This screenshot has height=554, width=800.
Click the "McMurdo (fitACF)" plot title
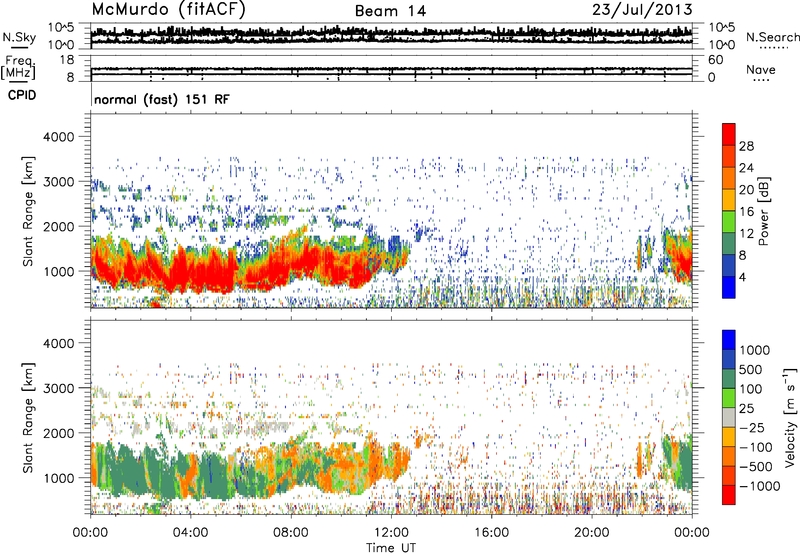coord(168,10)
